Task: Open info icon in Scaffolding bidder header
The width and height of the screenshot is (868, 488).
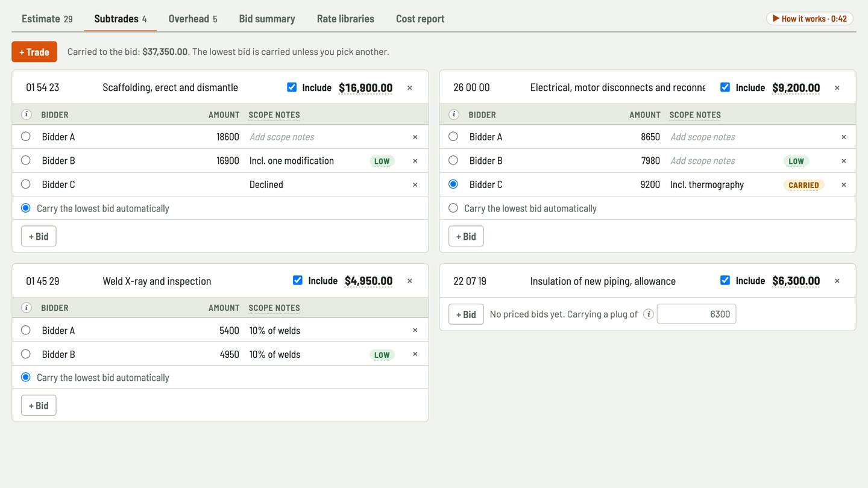Action: click(x=26, y=114)
